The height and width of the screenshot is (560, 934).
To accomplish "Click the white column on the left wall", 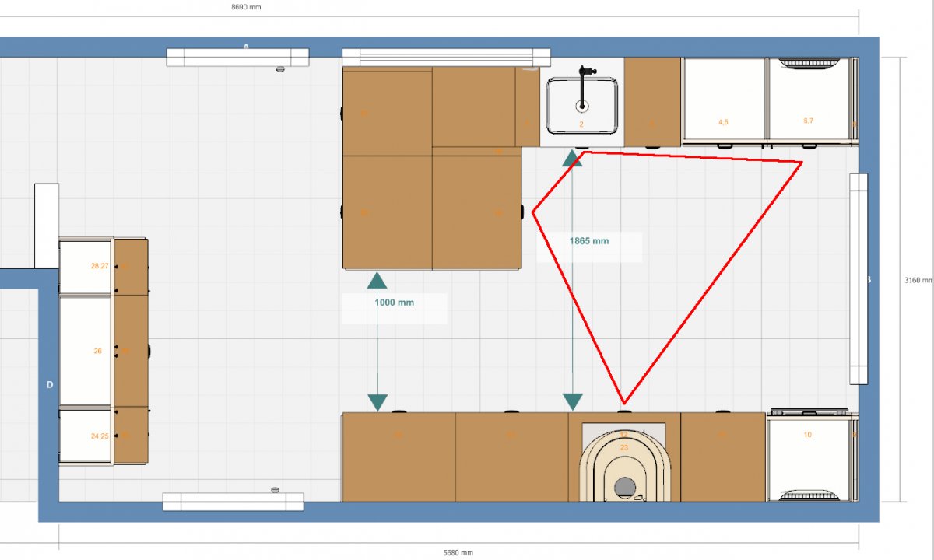I will pos(47,226).
